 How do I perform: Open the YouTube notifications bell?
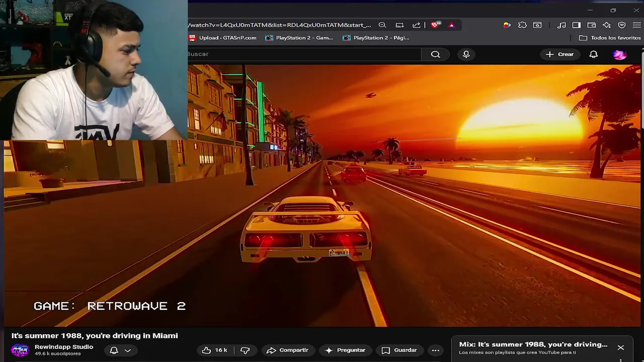pos(594,54)
